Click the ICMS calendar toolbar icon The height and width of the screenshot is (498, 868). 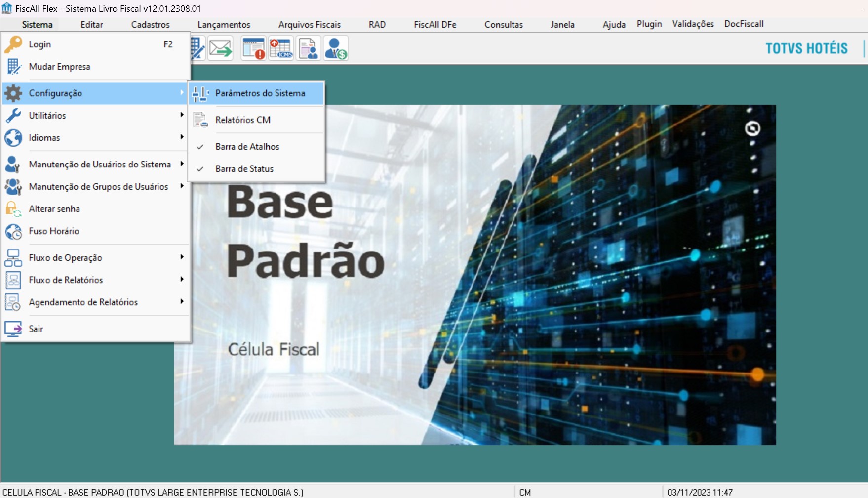pyautogui.click(x=281, y=48)
